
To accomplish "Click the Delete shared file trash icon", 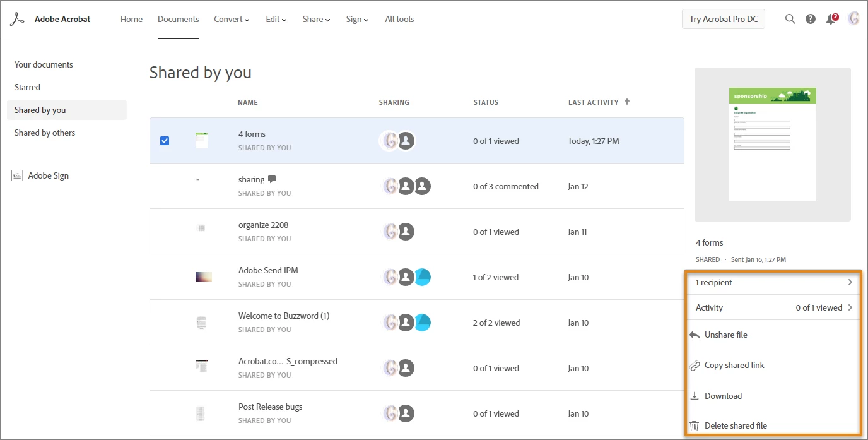I will [695, 425].
